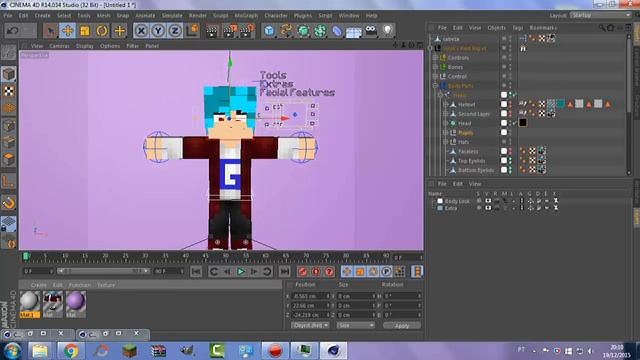640x360 pixels.
Task: Toggle visibility of Body Lock layer
Action: [488, 201]
